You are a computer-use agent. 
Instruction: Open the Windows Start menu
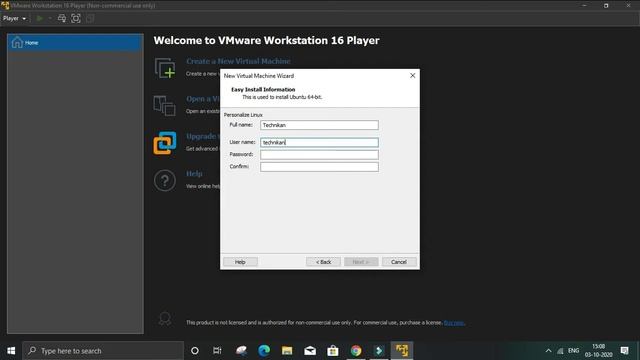click(11, 351)
